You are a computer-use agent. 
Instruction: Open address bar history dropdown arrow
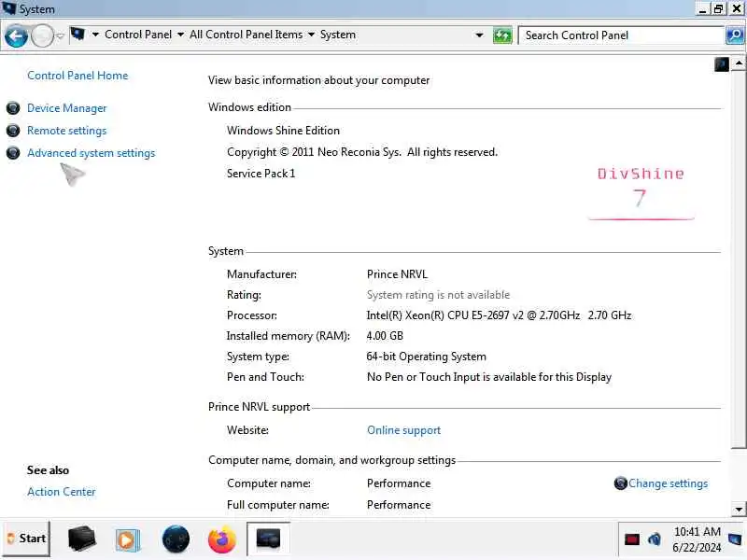479,35
